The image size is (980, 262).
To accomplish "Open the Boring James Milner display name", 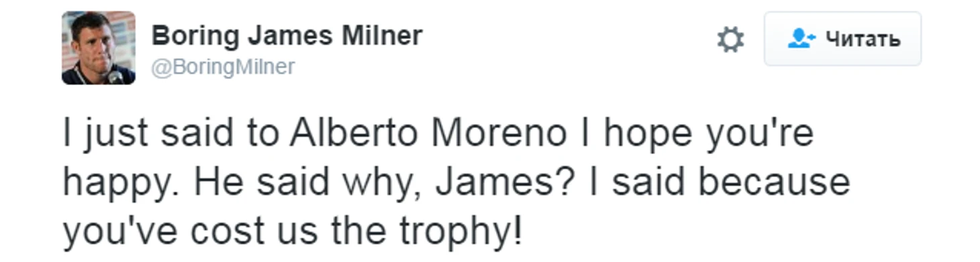I will click(287, 35).
